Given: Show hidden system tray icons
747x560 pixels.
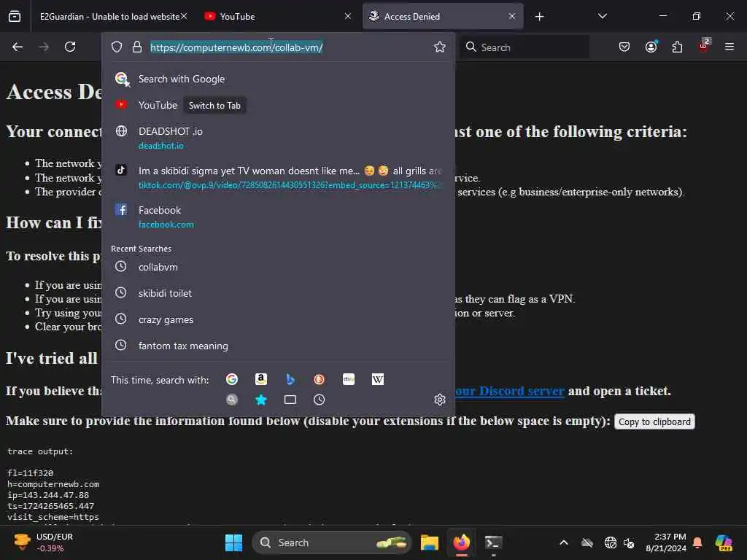Looking at the screenshot, I should click(564, 542).
